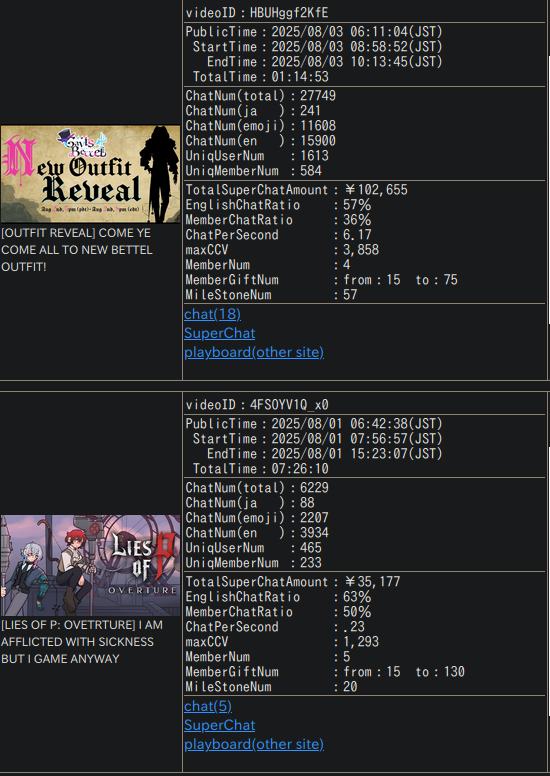This screenshot has height=776, width=550.
Task: Open chat(18) link for outfit reveal stream
Action: 212,314
